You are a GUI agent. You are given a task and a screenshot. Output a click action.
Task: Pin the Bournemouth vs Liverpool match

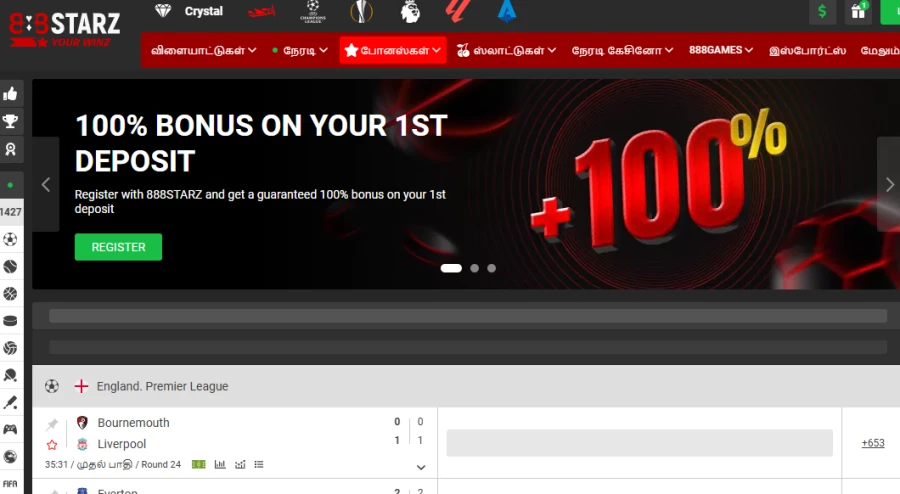(52, 424)
